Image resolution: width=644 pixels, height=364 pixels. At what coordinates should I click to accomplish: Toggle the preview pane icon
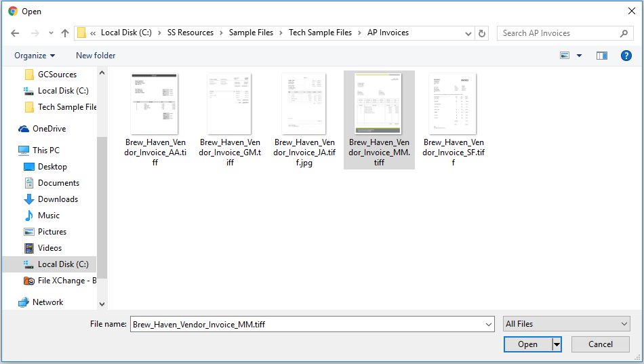(601, 56)
